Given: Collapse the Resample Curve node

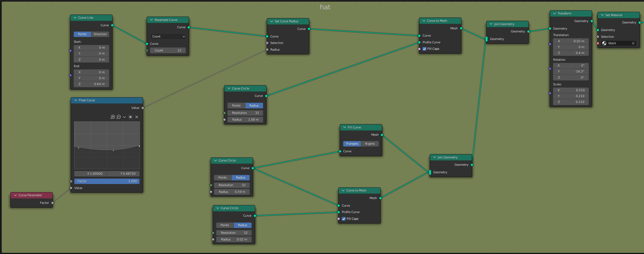Looking at the screenshot, I should (151, 20).
